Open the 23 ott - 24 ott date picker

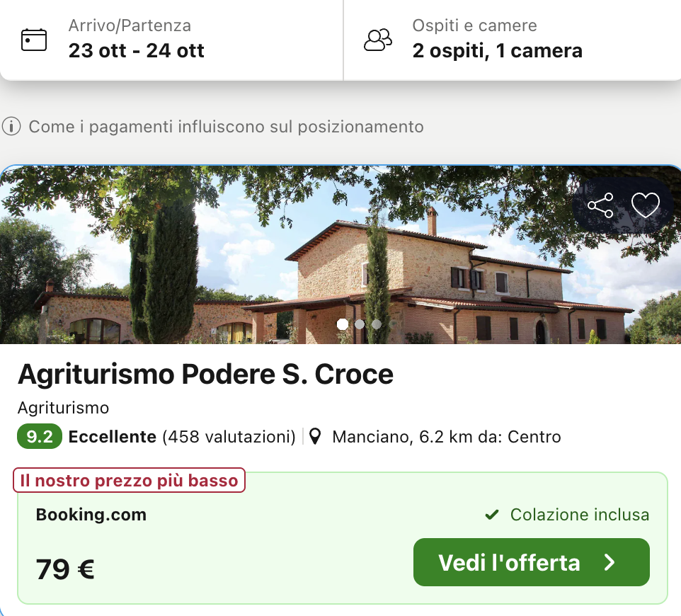coord(137,51)
